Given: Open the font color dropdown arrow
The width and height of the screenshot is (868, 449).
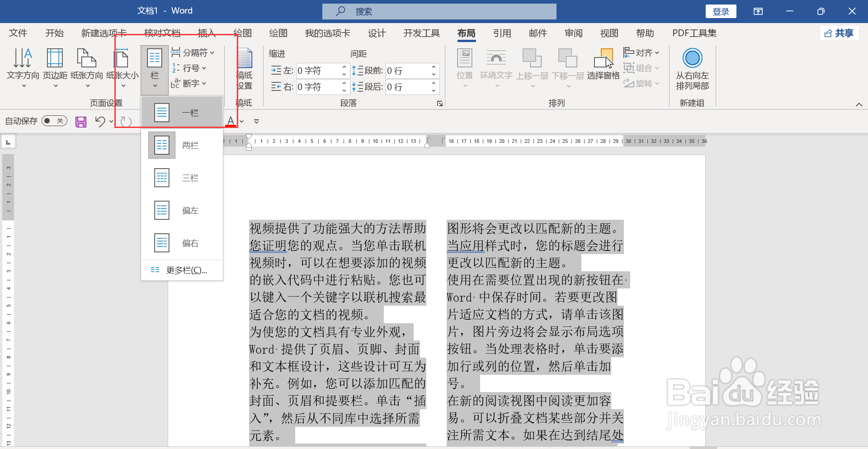Looking at the screenshot, I should [242, 121].
